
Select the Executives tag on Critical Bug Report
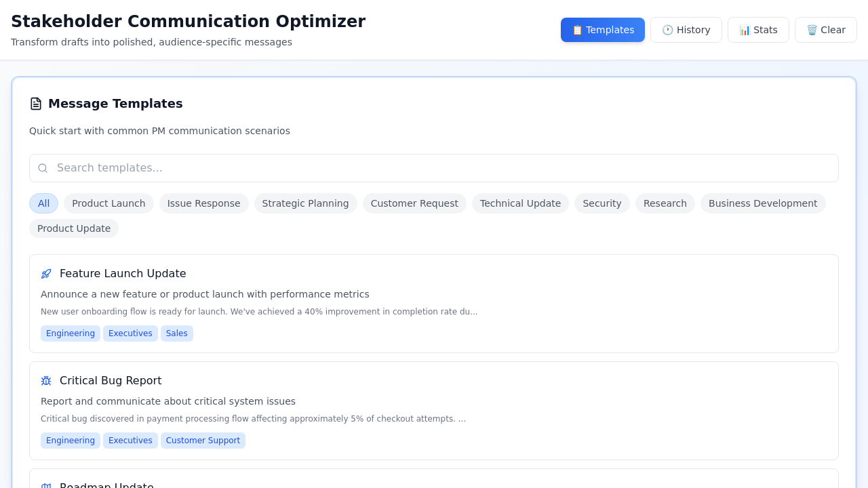[130, 441]
